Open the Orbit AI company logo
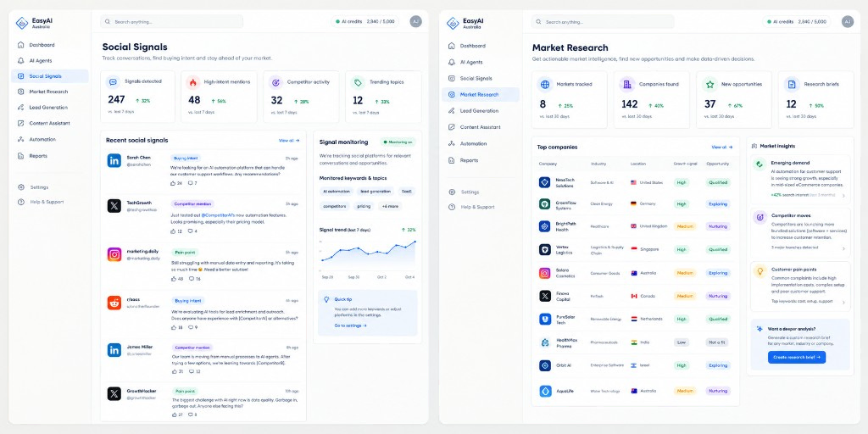This screenshot has height=434, width=868. (x=545, y=365)
